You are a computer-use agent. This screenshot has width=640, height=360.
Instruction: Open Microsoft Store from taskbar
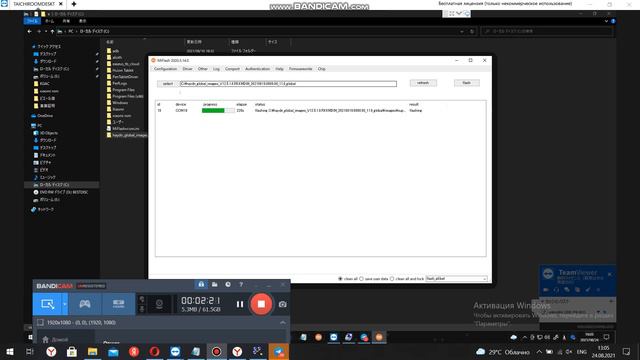[x=72, y=352]
